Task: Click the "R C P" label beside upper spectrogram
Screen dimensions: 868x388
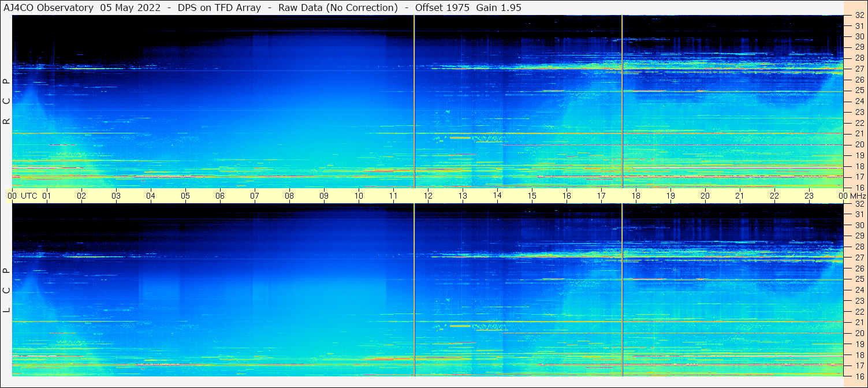Action: [x=6, y=102]
